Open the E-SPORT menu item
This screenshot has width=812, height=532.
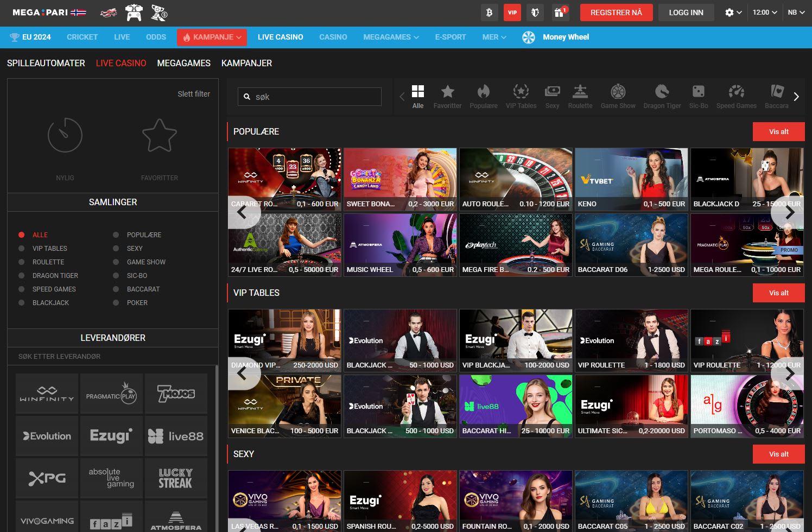point(450,37)
